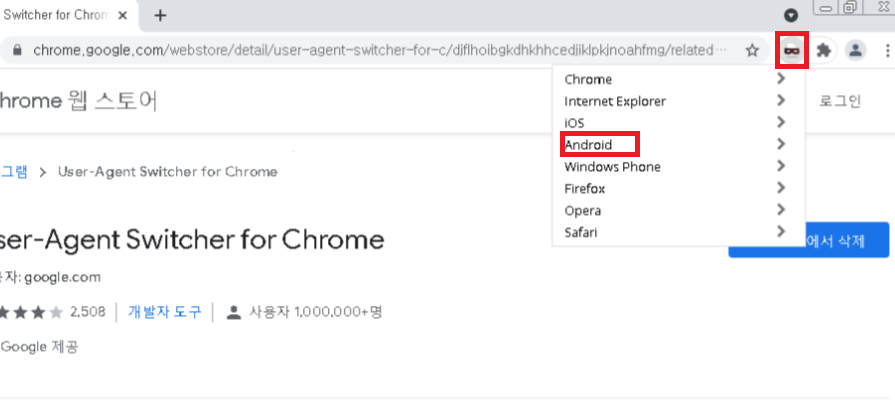Screen dimensions: 895x405
Task: Close the User-Agent Switcher tab
Action: tap(122, 15)
